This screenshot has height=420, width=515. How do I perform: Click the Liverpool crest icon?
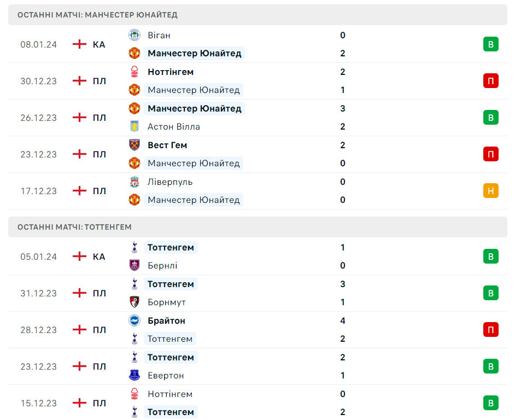(134, 182)
